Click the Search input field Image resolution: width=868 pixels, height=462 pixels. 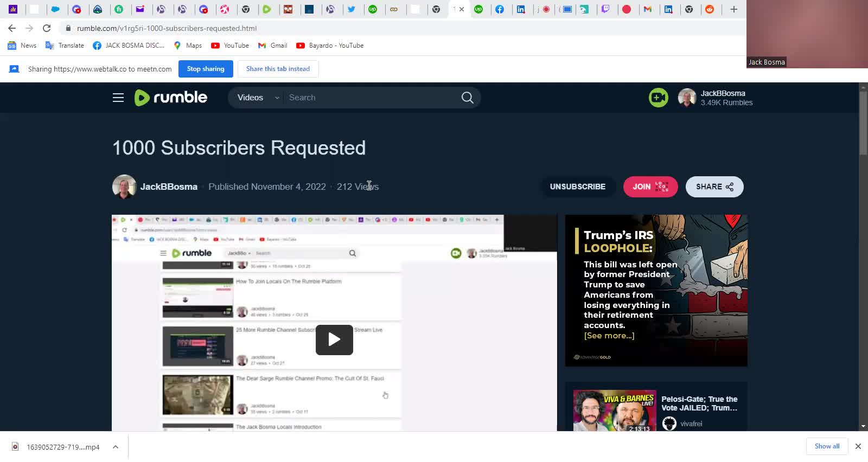tap(372, 98)
